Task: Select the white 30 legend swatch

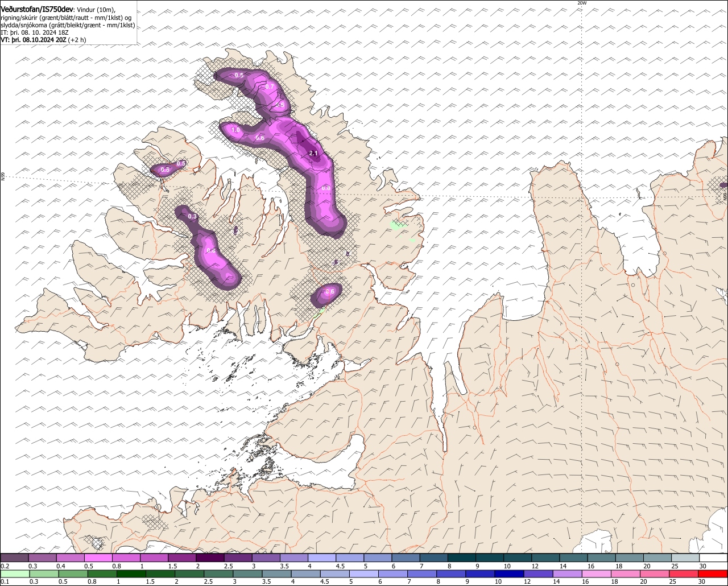Action: coord(713,558)
